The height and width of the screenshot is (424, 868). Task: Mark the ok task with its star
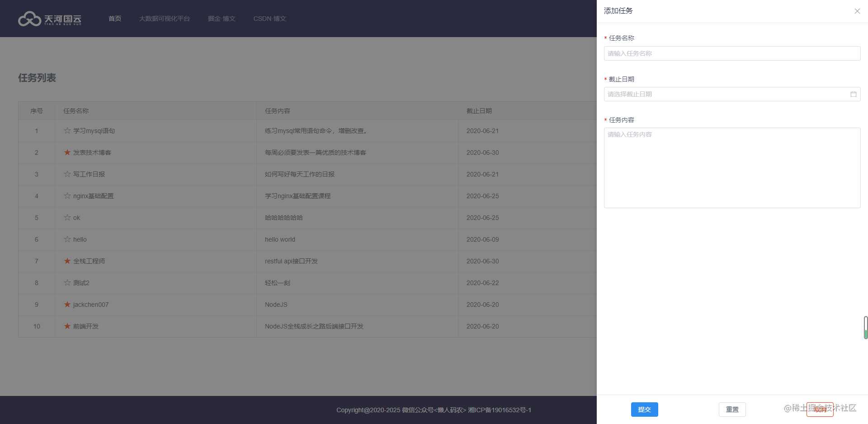tap(67, 217)
